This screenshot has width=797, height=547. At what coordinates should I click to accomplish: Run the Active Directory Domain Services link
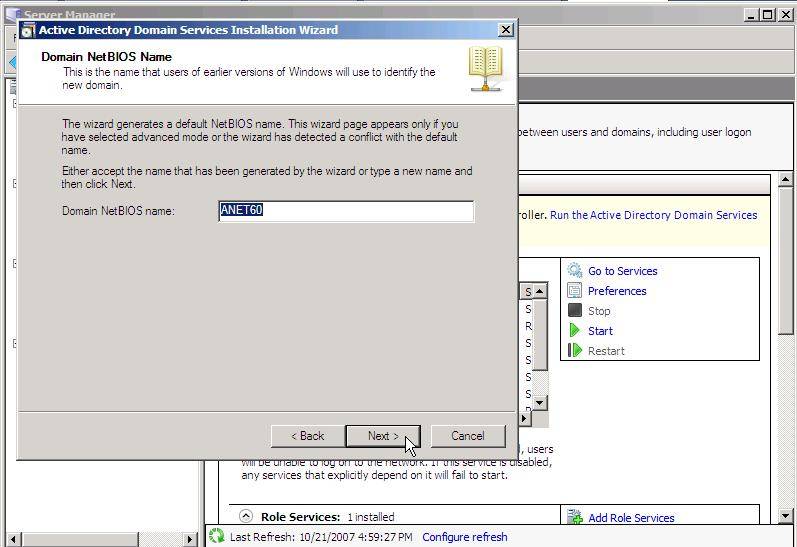654,215
